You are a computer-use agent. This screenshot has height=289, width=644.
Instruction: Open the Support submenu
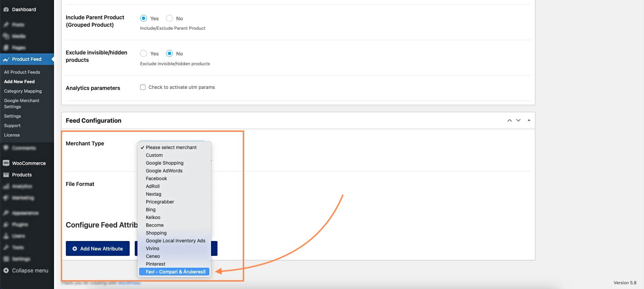pos(12,125)
